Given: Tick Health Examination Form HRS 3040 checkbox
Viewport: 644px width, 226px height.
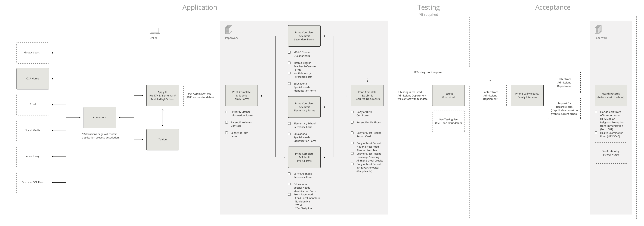Looking at the screenshot, I should point(596,133).
